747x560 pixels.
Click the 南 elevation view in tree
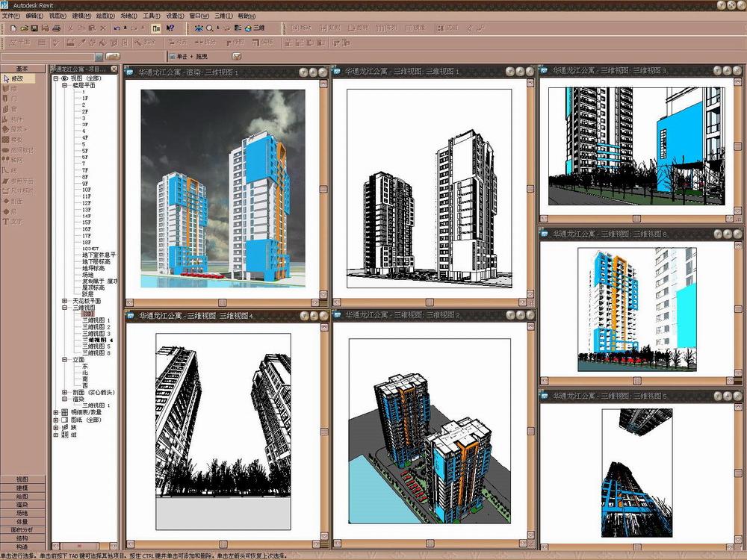[x=84, y=379]
